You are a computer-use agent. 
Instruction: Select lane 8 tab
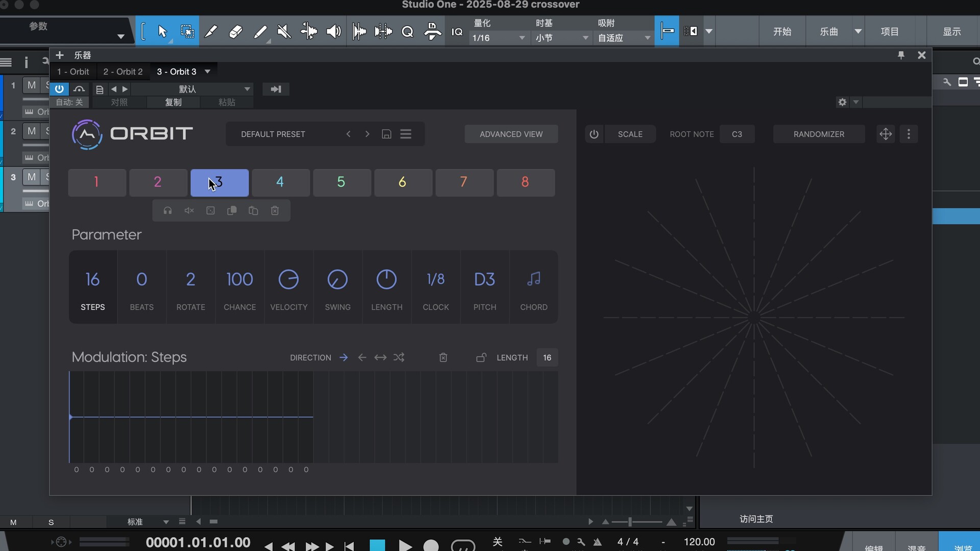click(526, 183)
